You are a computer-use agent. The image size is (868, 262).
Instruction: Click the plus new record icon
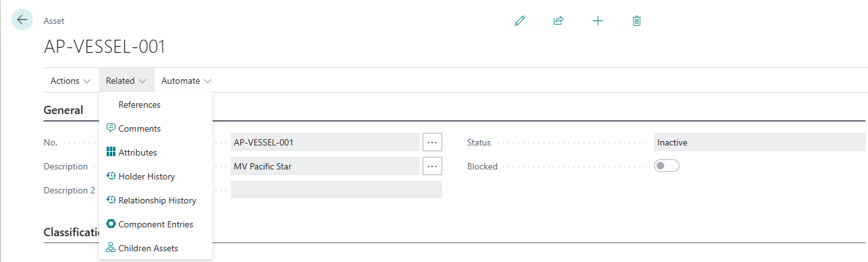598,21
